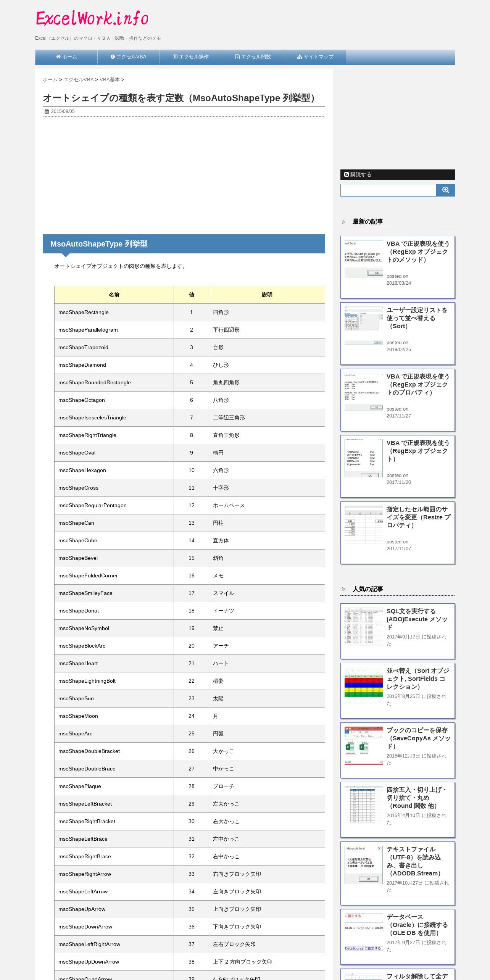Open article ユーザー設定リストを使って並べ替える（Sort）

pyautogui.click(x=417, y=318)
